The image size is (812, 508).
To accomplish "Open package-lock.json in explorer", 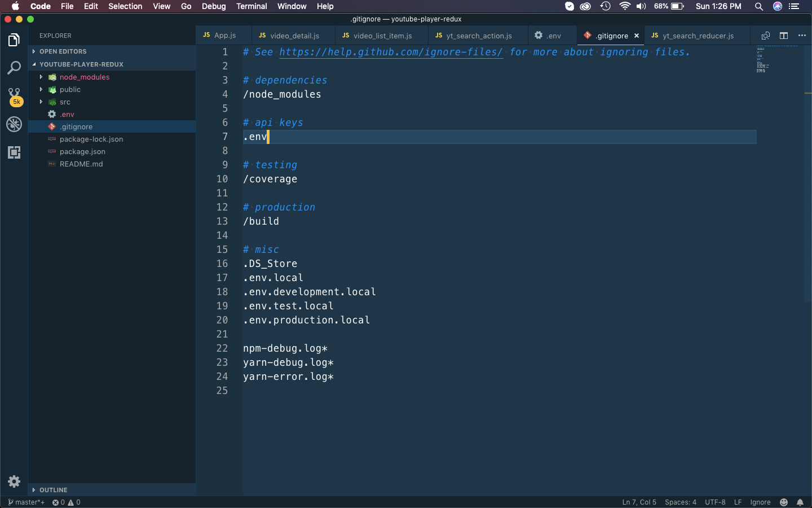I will (x=112, y=139).
